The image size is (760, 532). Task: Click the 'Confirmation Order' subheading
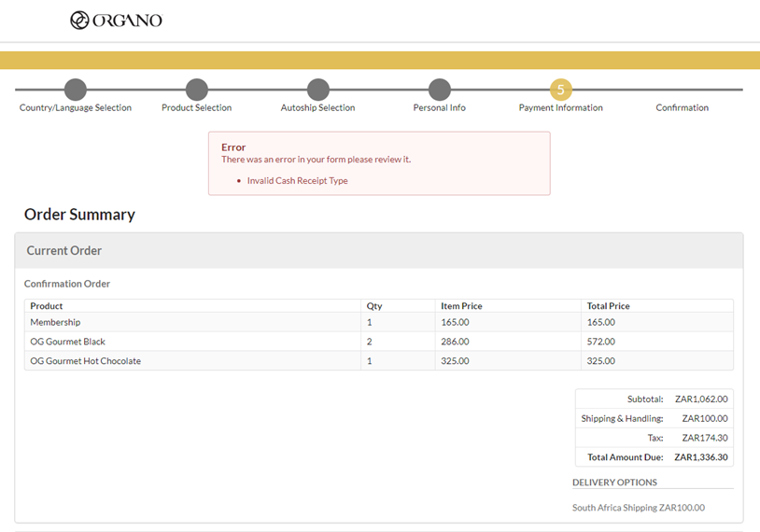click(67, 284)
